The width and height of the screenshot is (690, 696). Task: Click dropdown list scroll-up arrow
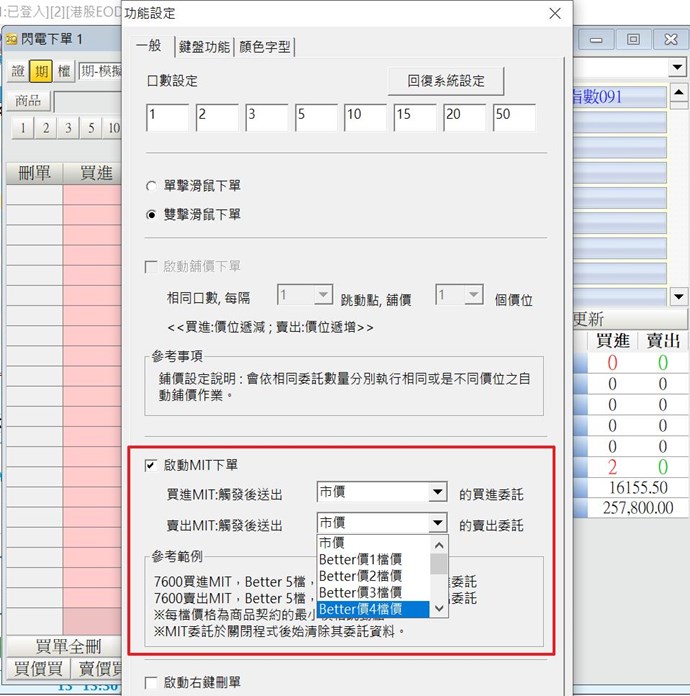(x=438, y=545)
